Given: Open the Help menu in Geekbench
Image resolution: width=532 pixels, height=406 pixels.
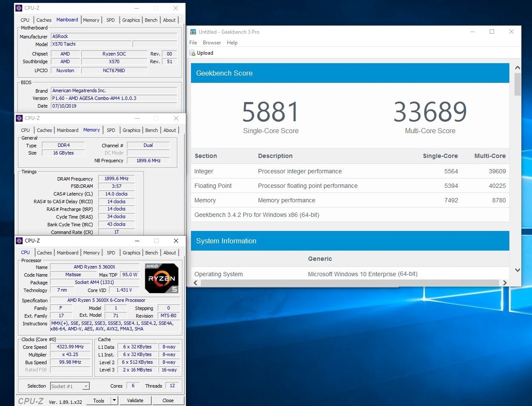Looking at the screenshot, I should coord(232,43).
